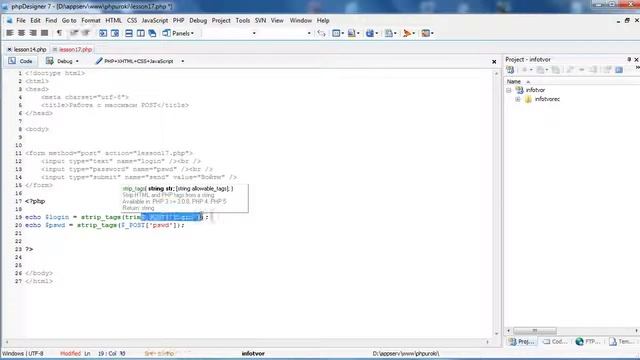
Task: Open the Format menu
Action: (x=91, y=20)
